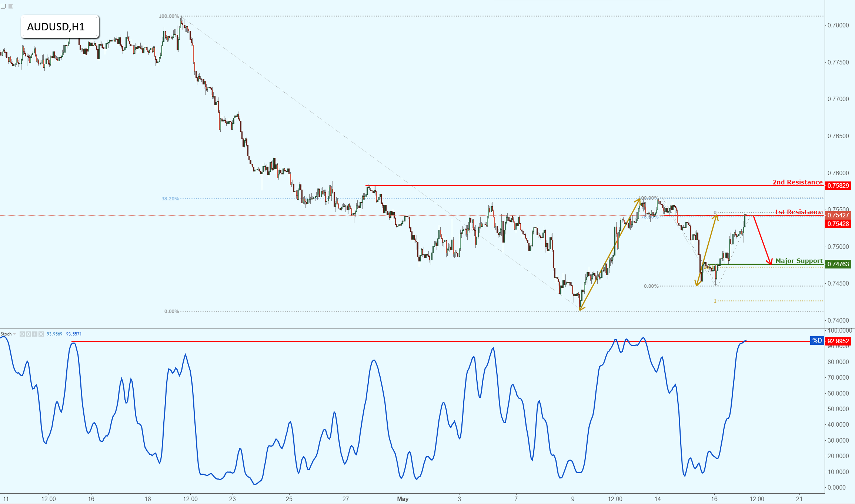Click the date 18 on time axis

click(x=148, y=499)
